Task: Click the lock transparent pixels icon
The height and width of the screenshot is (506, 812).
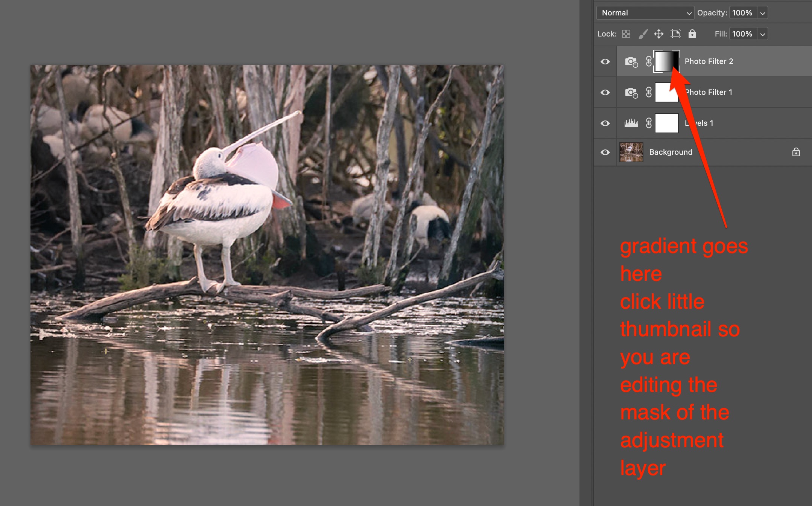Action: pyautogui.click(x=626, y=34)
